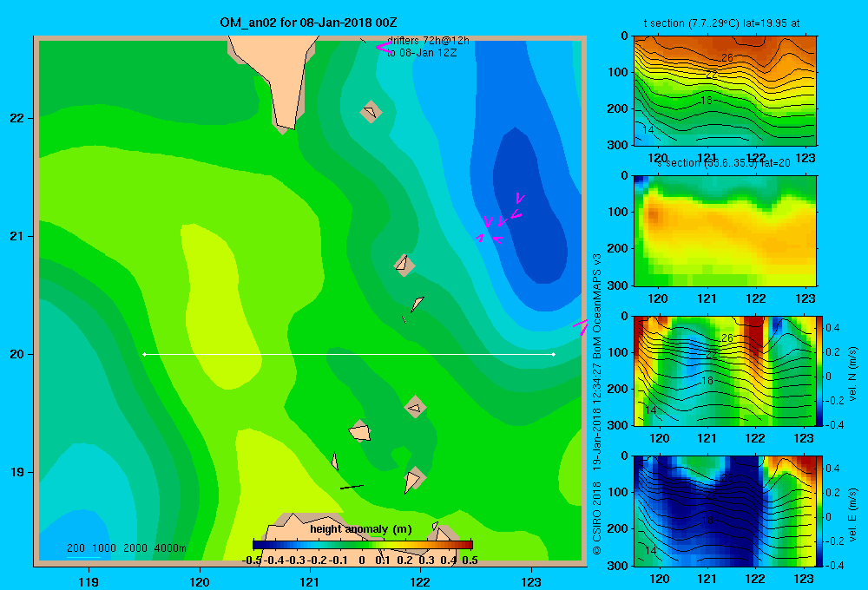Click latitude label 21 on the main map axis
The width and height of the screenshot is (868, 590).
coord(17,236)
